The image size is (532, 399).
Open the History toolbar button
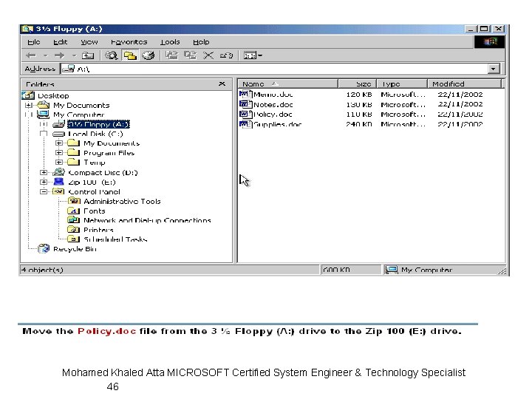149,55
